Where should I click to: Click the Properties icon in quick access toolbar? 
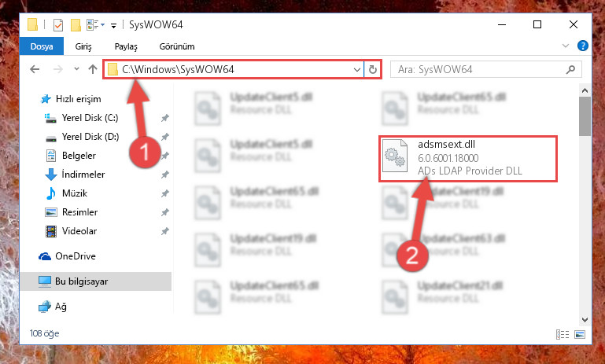pos(58,25)
